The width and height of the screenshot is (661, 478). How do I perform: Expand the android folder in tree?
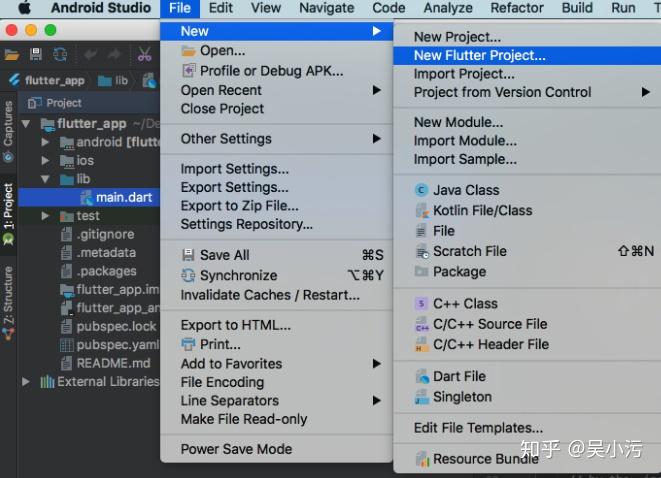tap(46, 142)
